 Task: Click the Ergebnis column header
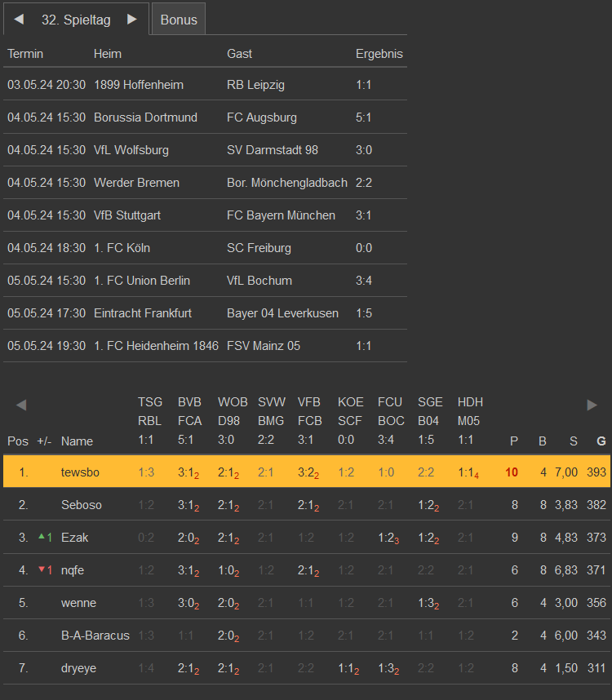379,54
